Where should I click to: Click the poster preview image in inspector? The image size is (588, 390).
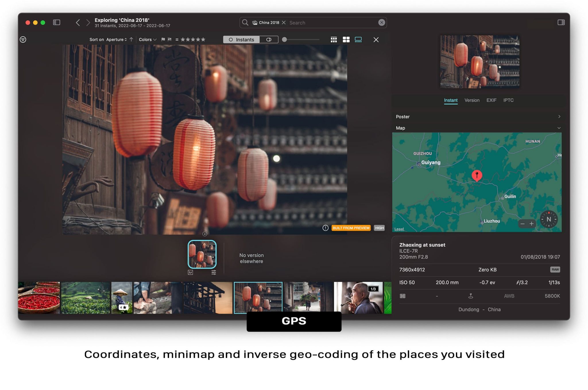(479, 61)
